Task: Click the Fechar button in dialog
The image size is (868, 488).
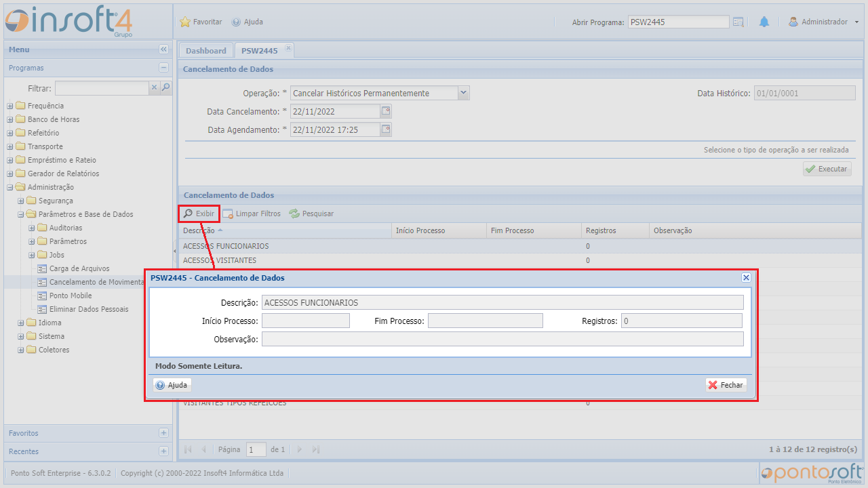Action: coord(726,385)
